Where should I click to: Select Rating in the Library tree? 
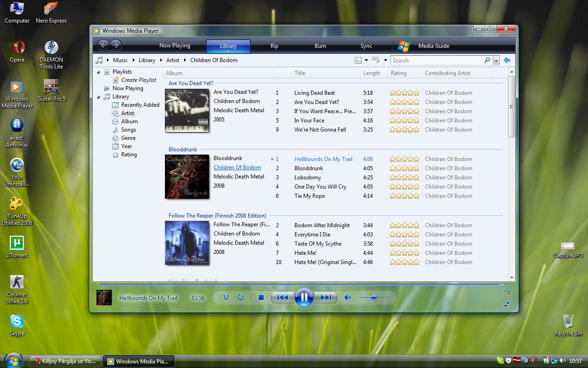click(x=129, y=155)
